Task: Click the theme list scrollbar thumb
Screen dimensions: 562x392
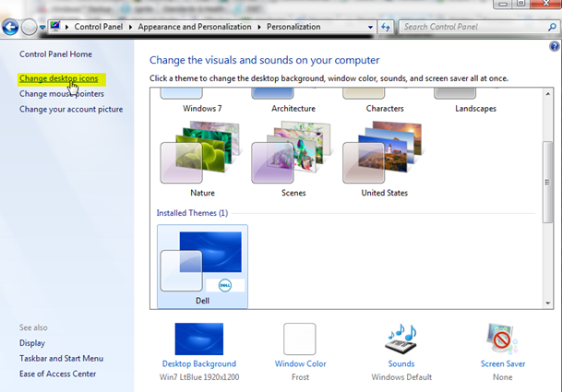Action: pyautogui.click(x=547, y=182)
